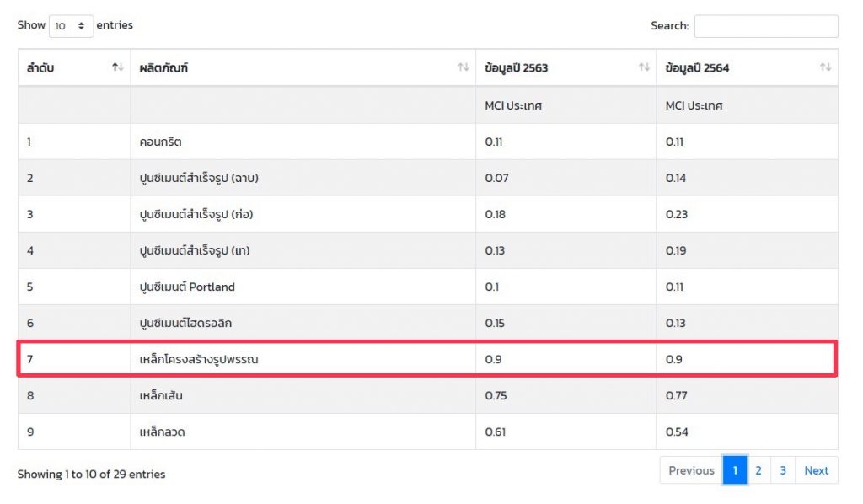Viewport: 863px width, 504px height.
Task: Sort by ผลิตภัณฑ์ column arrow icon
Action: [463, 67]
